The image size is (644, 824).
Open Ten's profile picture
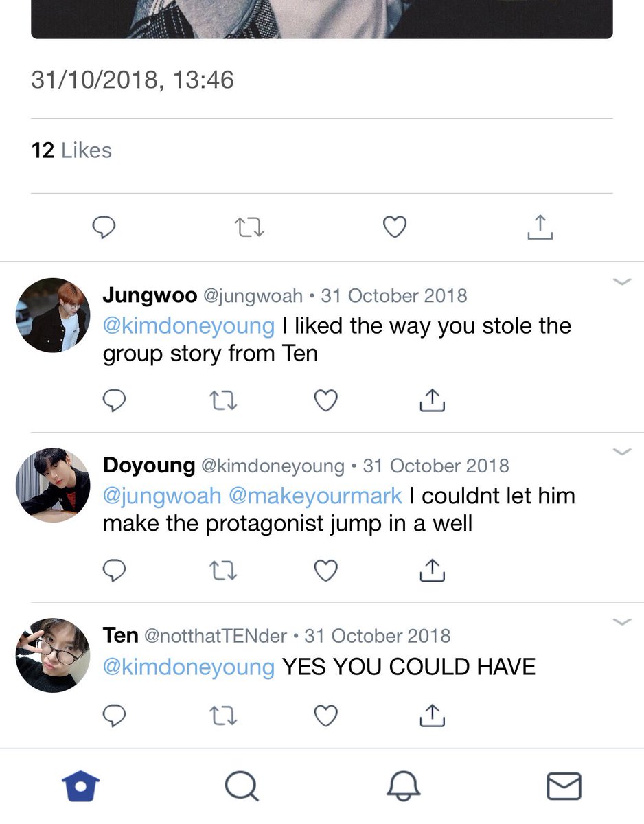pyautogui.click(x=53, y=655)
